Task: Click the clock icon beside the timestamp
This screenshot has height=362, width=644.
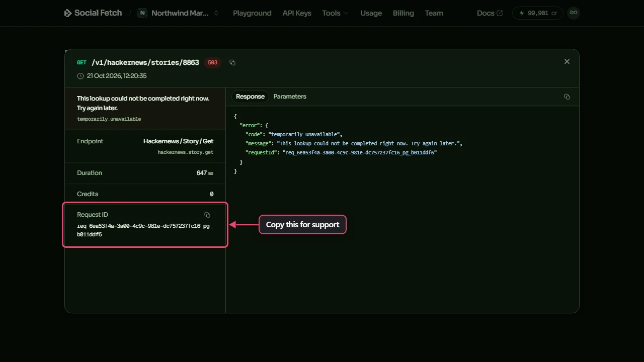Action: pos(80,76)
